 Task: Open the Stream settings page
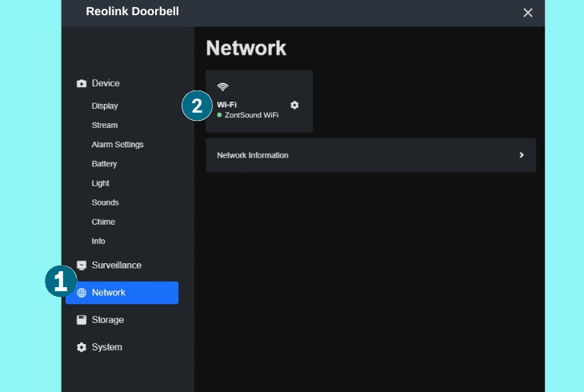tap(105, 126)
